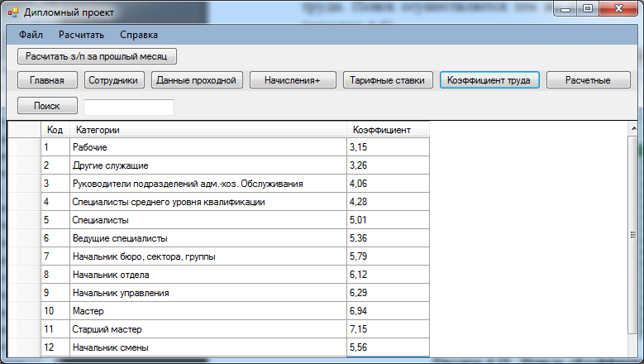Sort by the Категории column header
Screen dimensions: 644x364
[x=208, y=130]
